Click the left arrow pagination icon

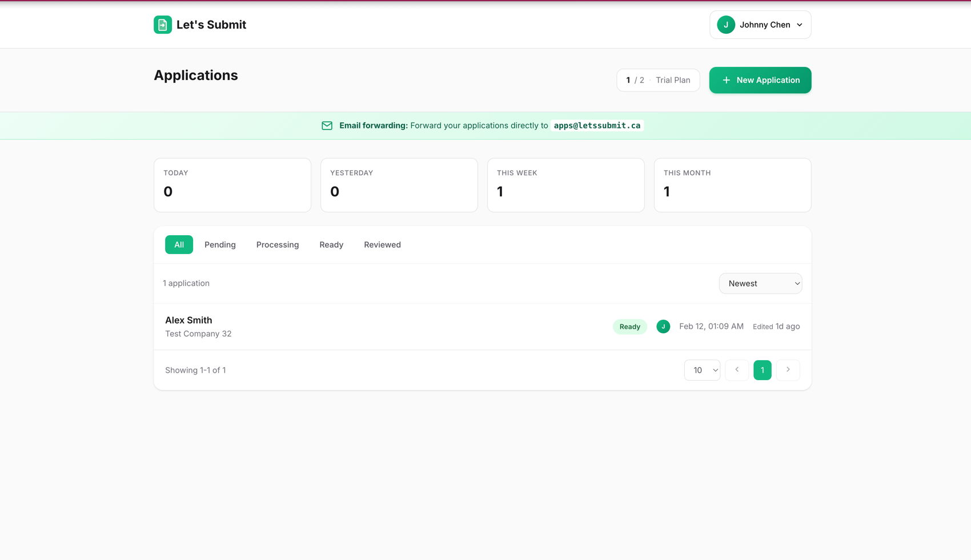click(x=737, y=370)
